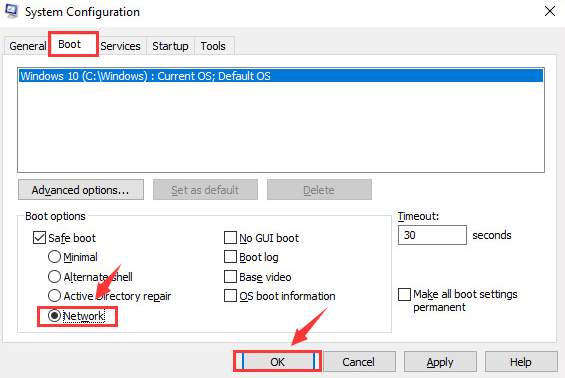Choose the Minimal safe boot option
565x378 pixels.
point(54,257)
